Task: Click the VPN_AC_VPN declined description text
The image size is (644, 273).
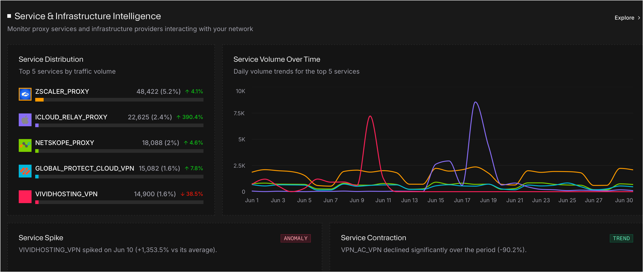Action: click(x=433, y=250)
